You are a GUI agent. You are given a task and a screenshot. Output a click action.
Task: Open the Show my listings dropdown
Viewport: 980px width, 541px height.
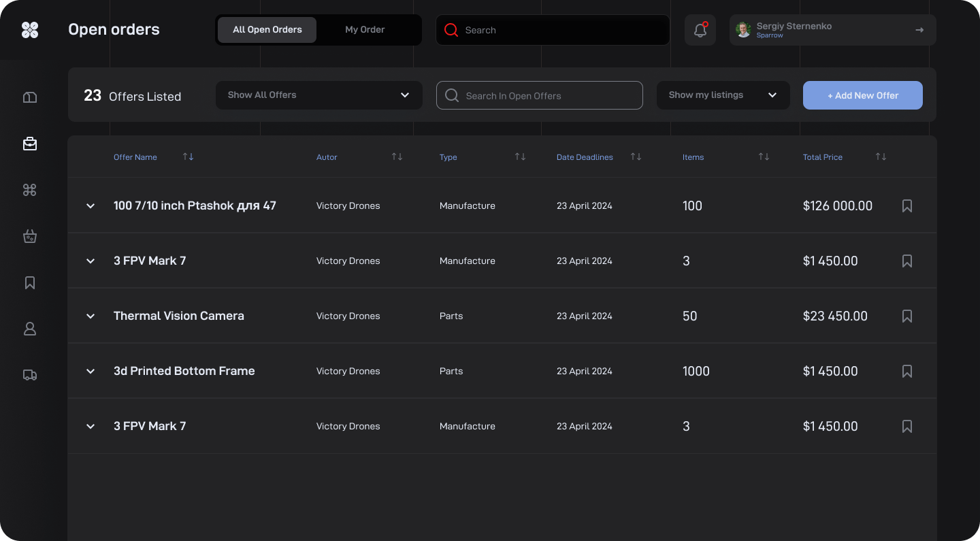coord(723,95)
